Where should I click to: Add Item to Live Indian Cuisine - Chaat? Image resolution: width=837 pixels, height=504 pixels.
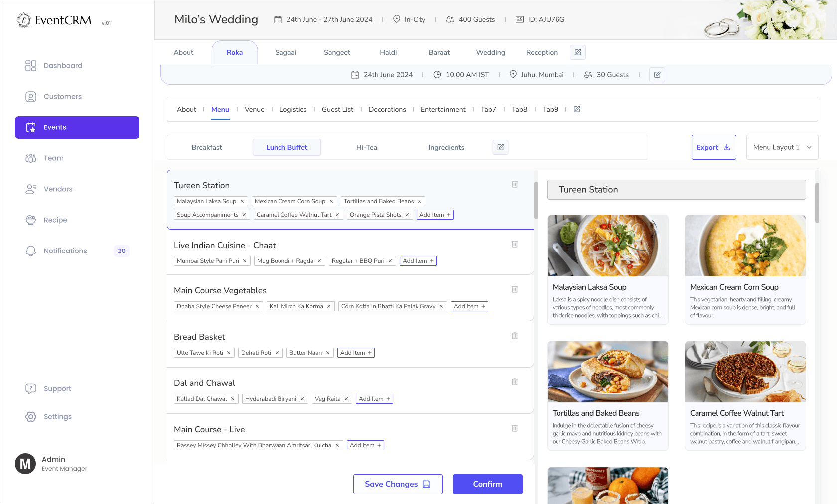point(418,261)
